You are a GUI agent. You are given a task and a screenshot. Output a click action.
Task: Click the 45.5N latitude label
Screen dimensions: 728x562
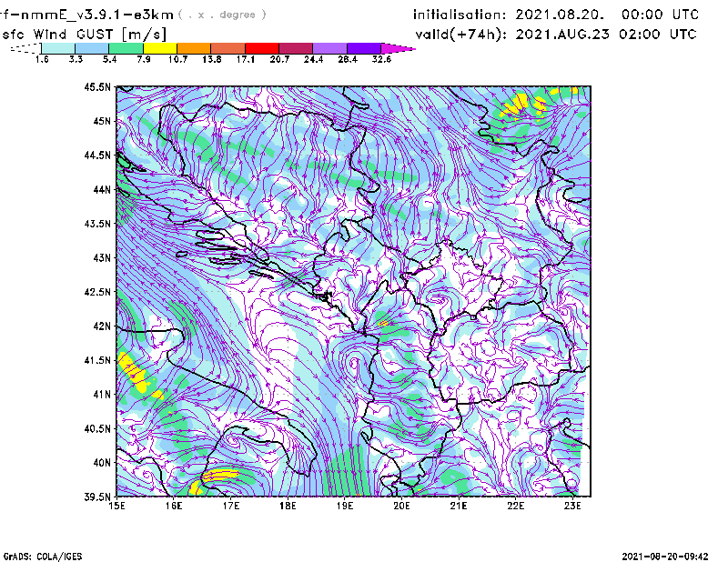pyautogui.click(x=97, y=86)
